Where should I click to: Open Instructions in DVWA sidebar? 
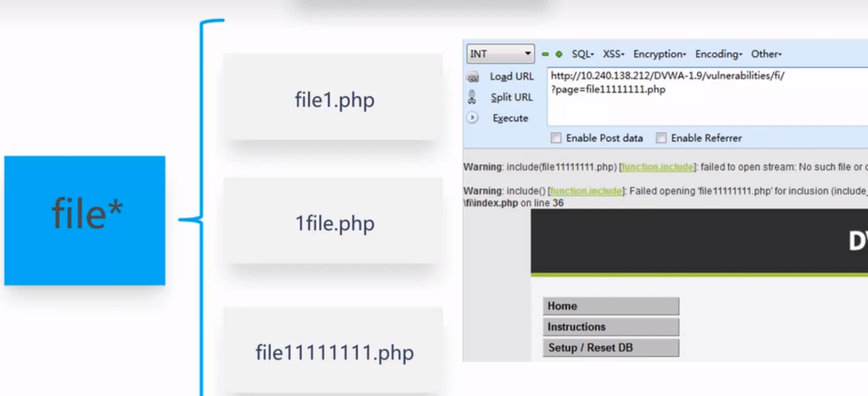coord(611,327)
